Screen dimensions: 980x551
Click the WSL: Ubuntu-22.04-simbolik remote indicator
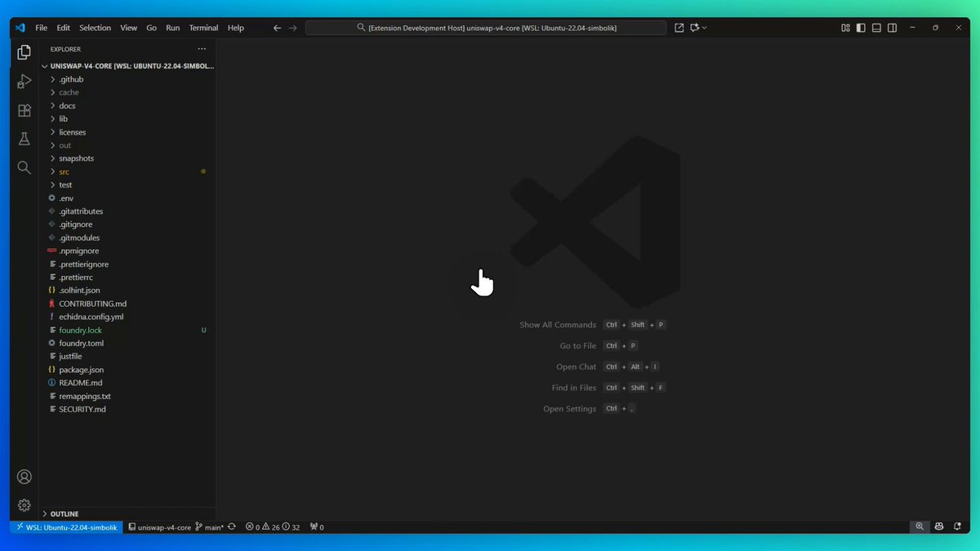pyautogui.click(x=66, y=527)
